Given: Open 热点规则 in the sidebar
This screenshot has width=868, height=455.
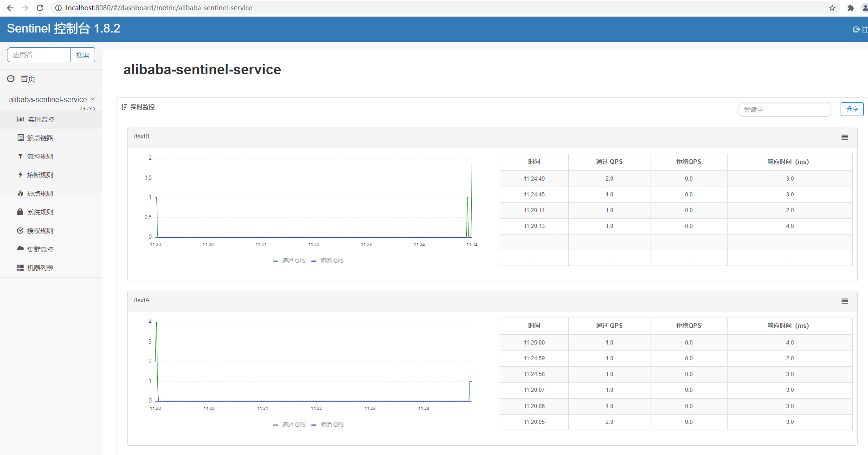Looking at the screenshot, I should click(x=40, y=194).
